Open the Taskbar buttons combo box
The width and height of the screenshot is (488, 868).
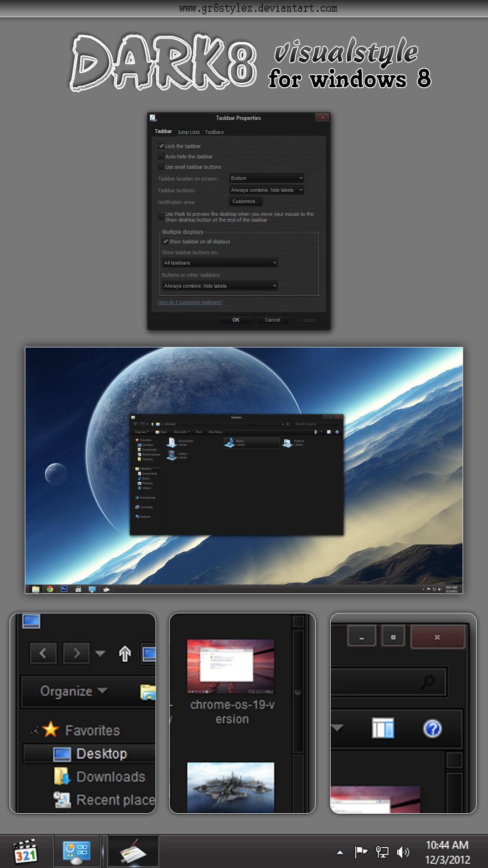(x=266, y=190)
